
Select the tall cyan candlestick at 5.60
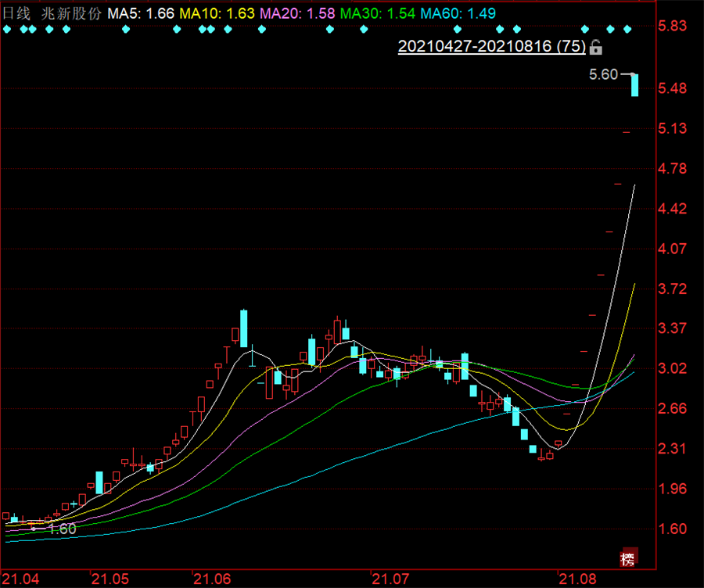(634, 85)
